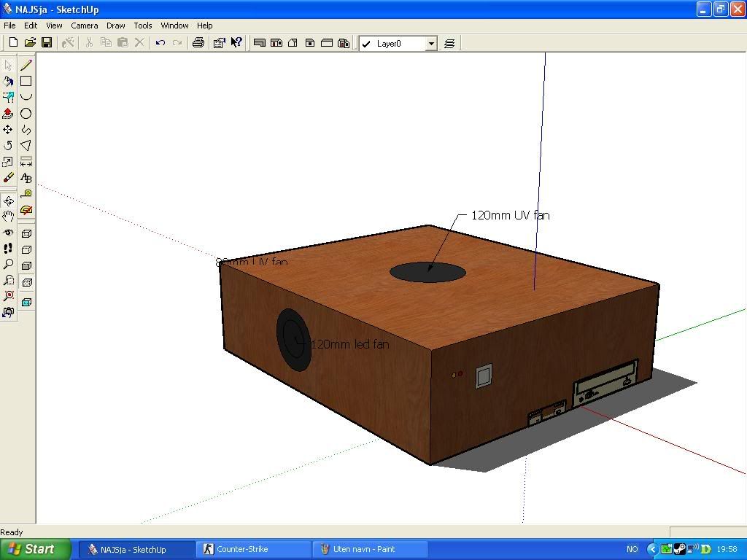Pick the Rectangle drawing tool
This screenshot has height=560, width=747.
point(26,81)
